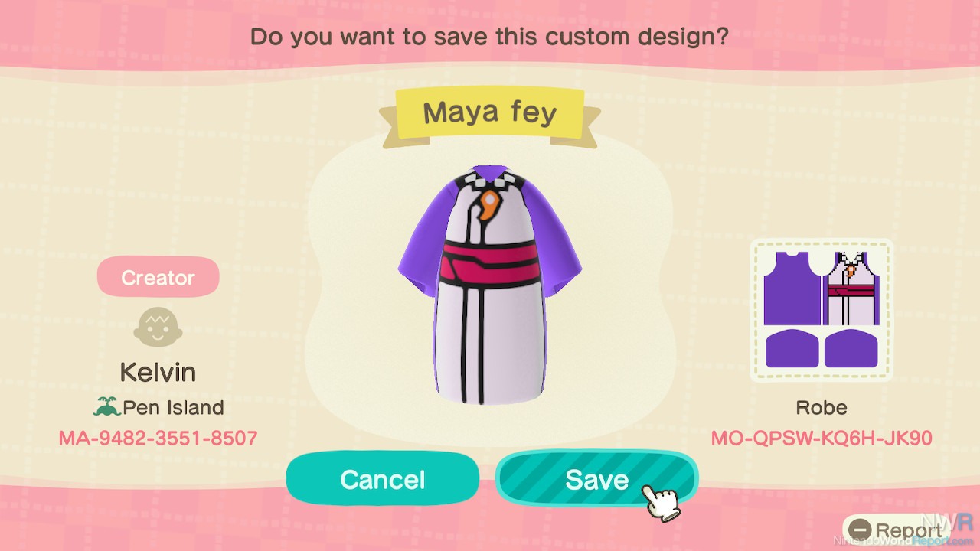Screen dimensions: 980x551
Task: Select the Report minus button icon
Action: [x=861, y=530]
